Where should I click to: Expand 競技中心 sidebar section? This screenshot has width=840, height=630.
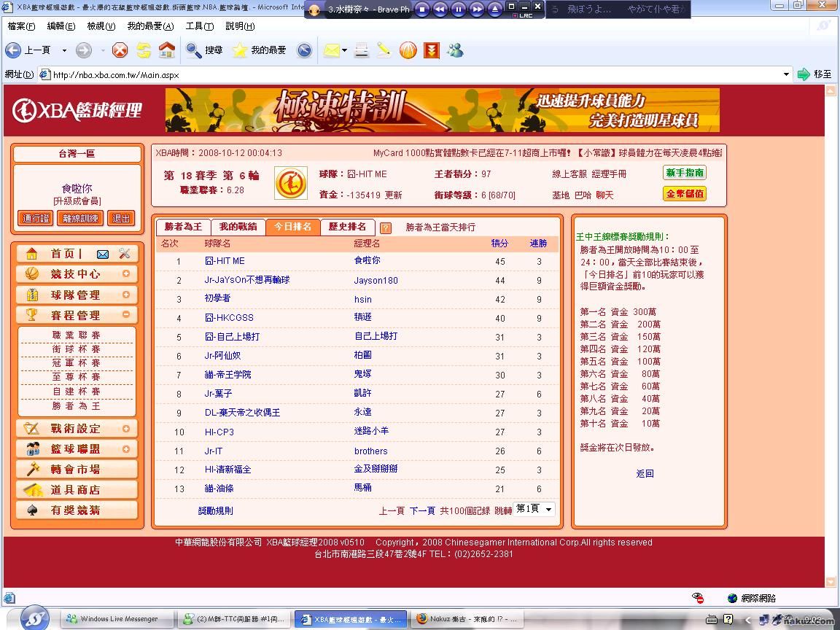coord(126,273)
